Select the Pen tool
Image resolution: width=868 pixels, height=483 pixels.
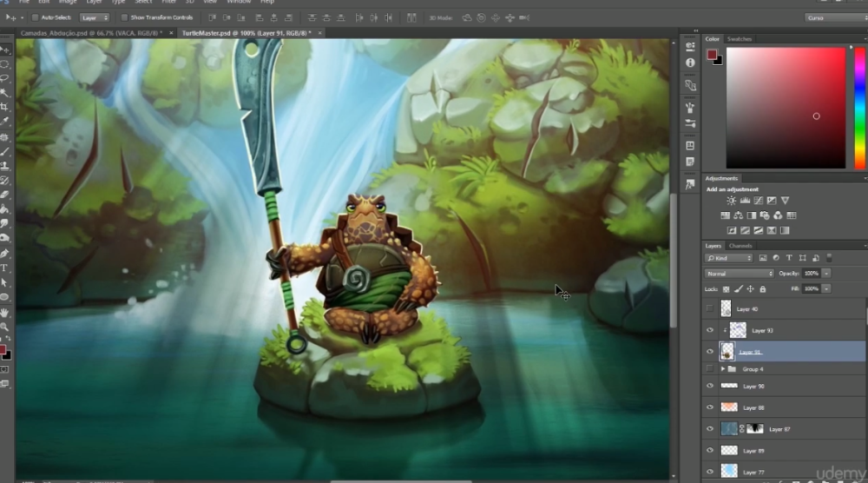5,253
